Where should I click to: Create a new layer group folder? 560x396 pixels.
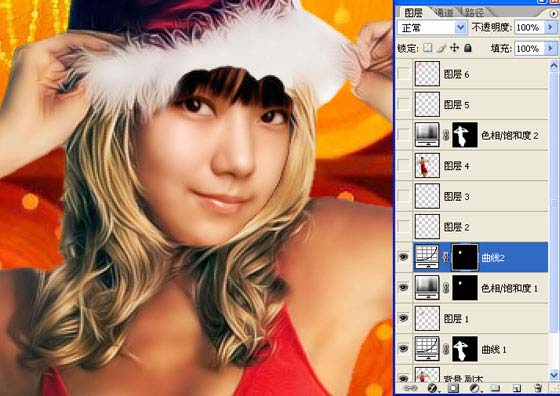[495, 389]
